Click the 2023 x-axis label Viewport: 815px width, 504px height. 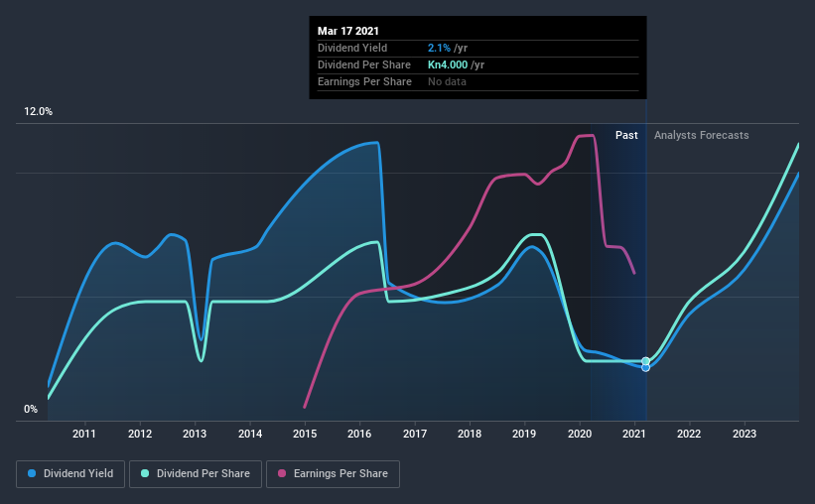click(745, 434)
